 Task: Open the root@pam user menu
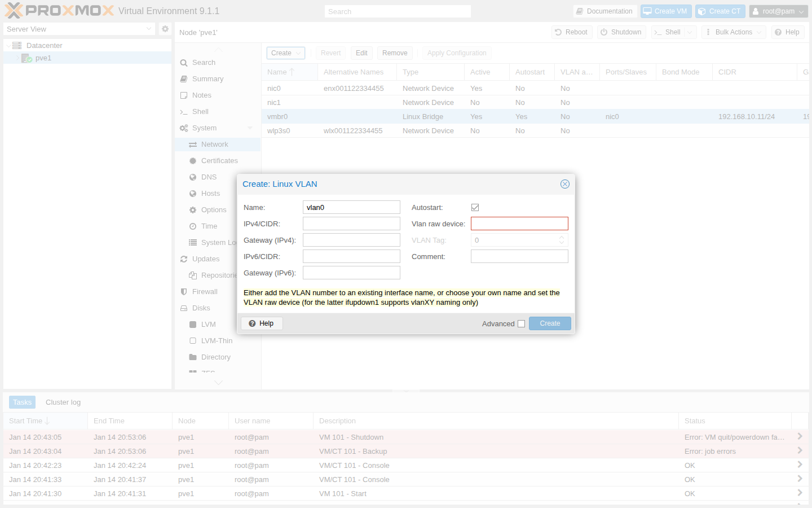pyautogui.click(x=778, y=11)
